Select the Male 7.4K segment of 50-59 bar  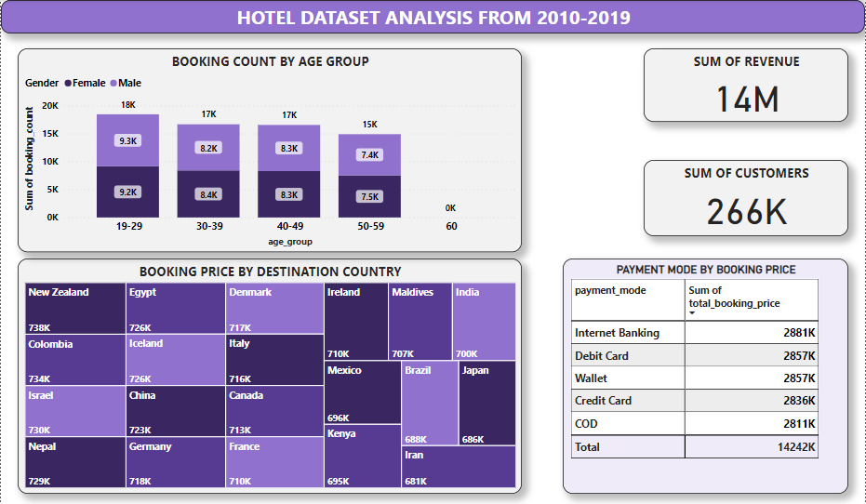pyautogui.click(x=369, y=155)
